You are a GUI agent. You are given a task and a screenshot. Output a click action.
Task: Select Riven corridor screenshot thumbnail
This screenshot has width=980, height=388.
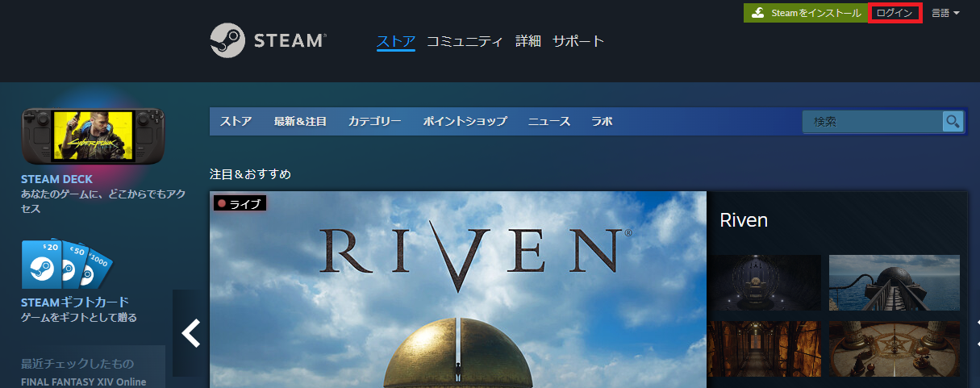(765, 349)
